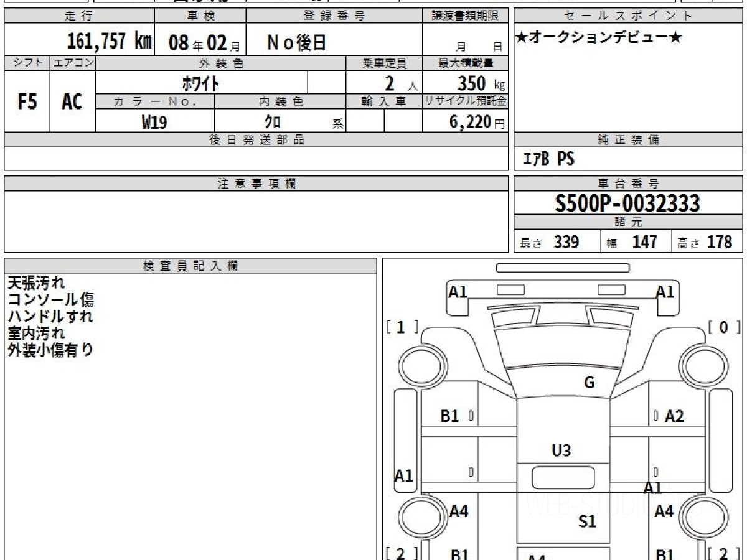Select the U3 mark on the roof
Screen dimensions: 747x560
(x=561, y=450)
